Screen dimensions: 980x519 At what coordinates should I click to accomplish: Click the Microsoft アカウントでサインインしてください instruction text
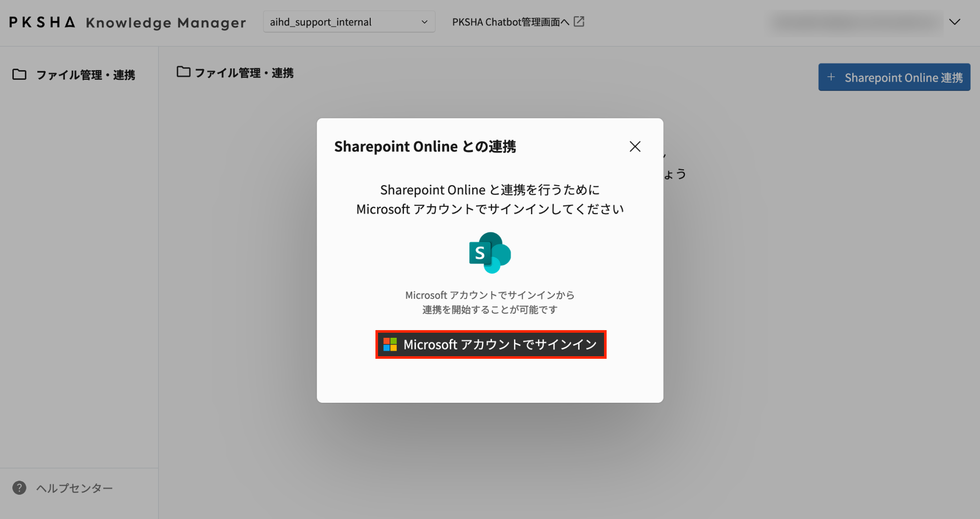pos(490,209)
